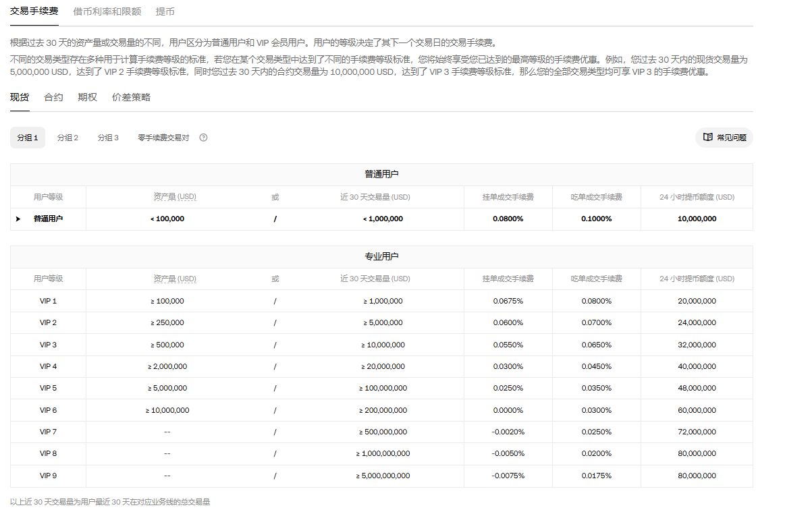This screenshot has width=812, height=516.
Task: Select the 分组 1 filter chip
Action: (x=28, y=138)
